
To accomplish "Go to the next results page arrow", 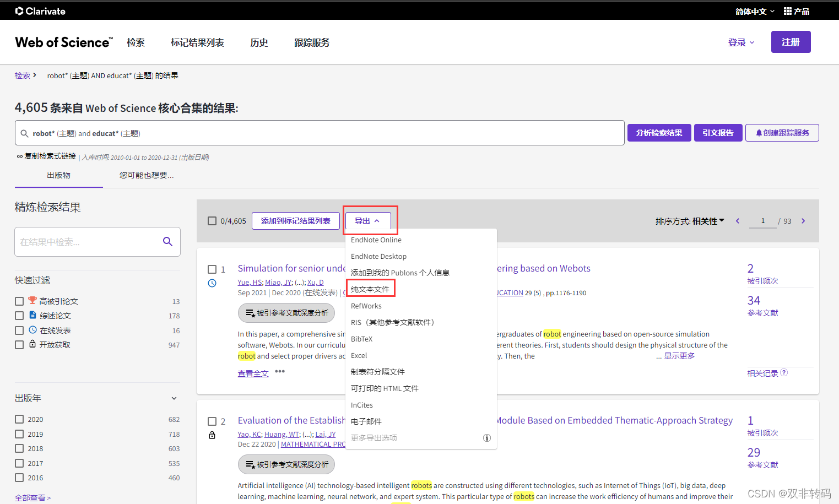I will point(803,221).
